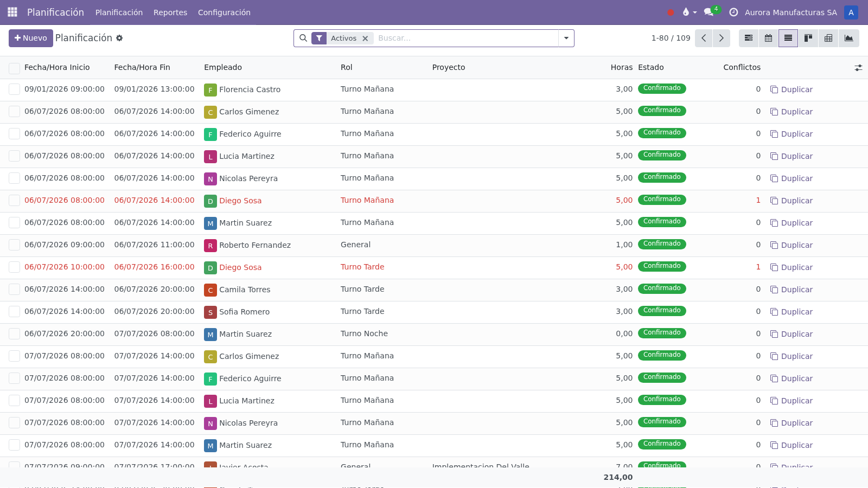Click the Planificación app title
The width and height of the screenshot is (868, 488).
click(55, 12)
